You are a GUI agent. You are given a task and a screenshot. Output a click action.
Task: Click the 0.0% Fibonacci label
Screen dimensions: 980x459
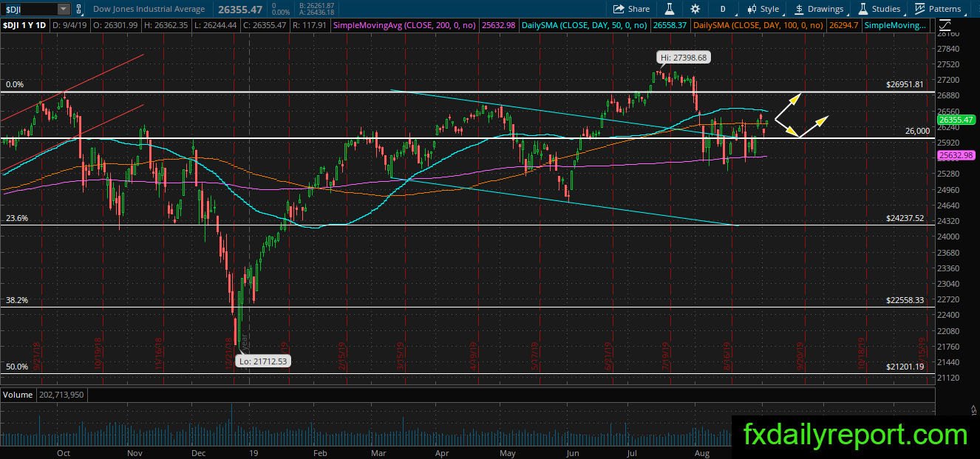[16, 84]
